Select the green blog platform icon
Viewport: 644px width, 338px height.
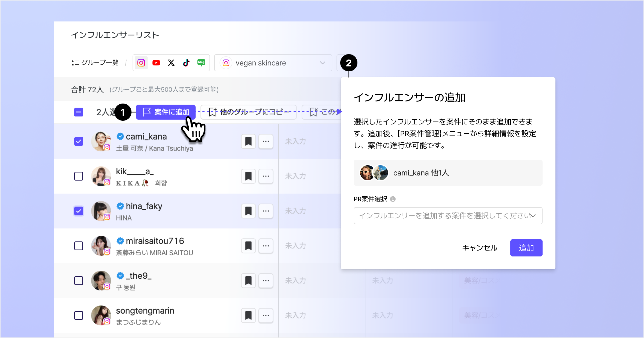tap(201, 63)
